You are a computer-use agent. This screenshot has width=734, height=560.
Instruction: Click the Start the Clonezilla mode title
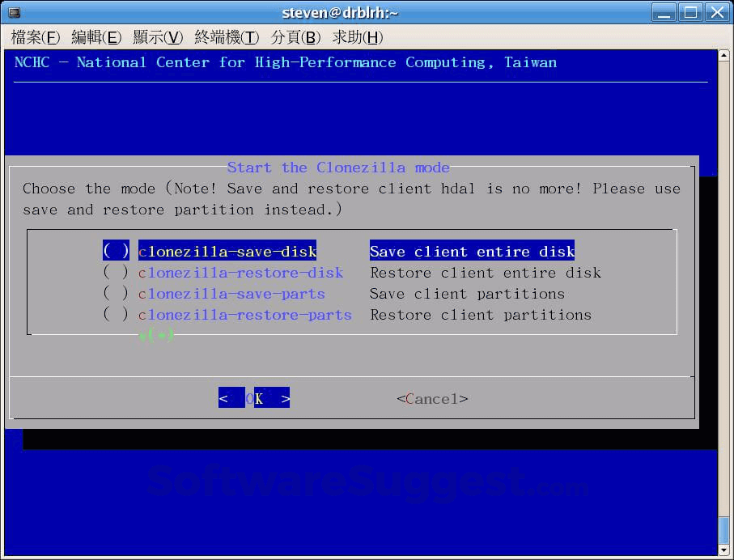click(340, 168)
